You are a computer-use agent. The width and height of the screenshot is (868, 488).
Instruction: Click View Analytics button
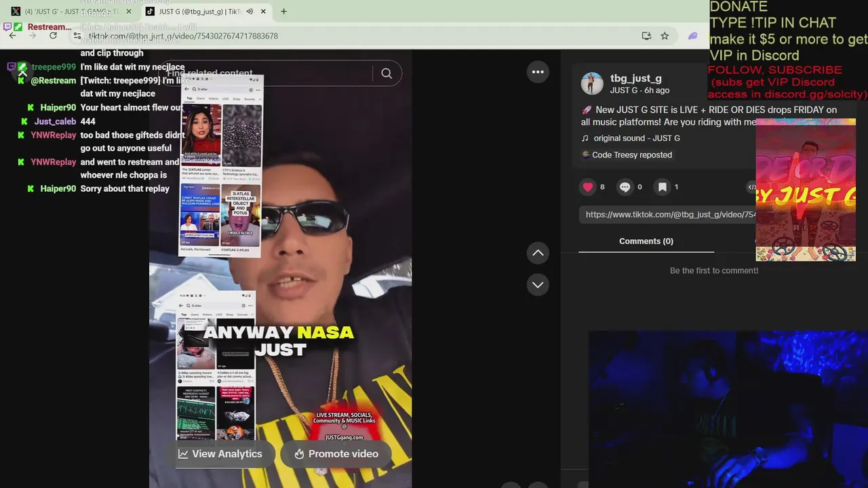[x=220, y=454]
